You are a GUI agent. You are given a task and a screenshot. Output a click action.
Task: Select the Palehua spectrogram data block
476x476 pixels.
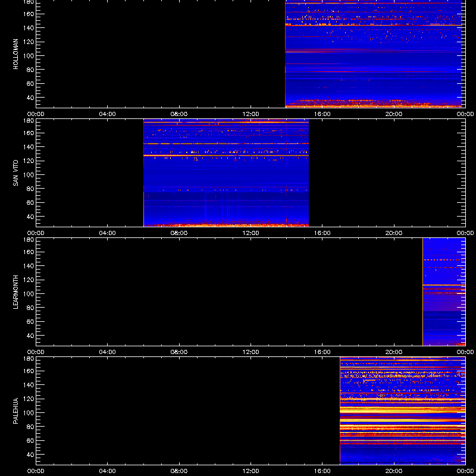(403, 411)
